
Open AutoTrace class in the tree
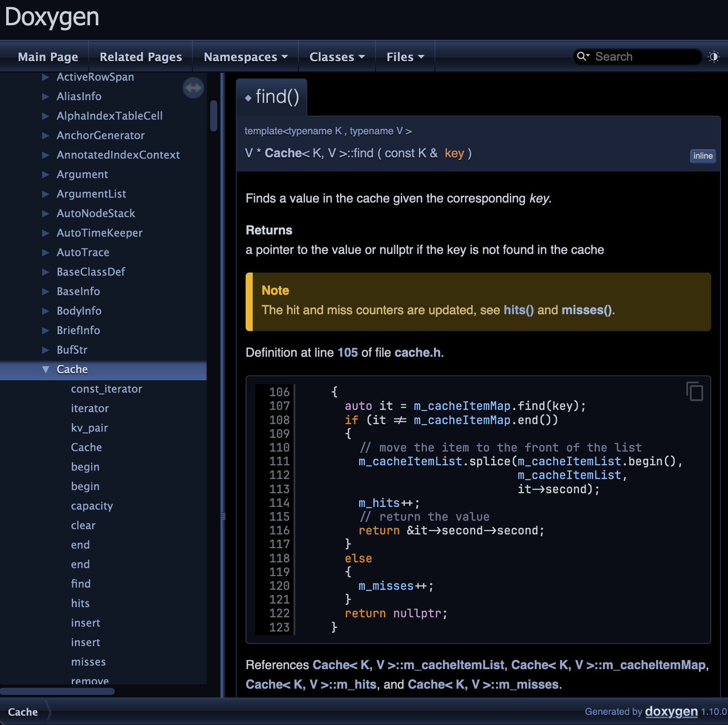click(83, 253)
